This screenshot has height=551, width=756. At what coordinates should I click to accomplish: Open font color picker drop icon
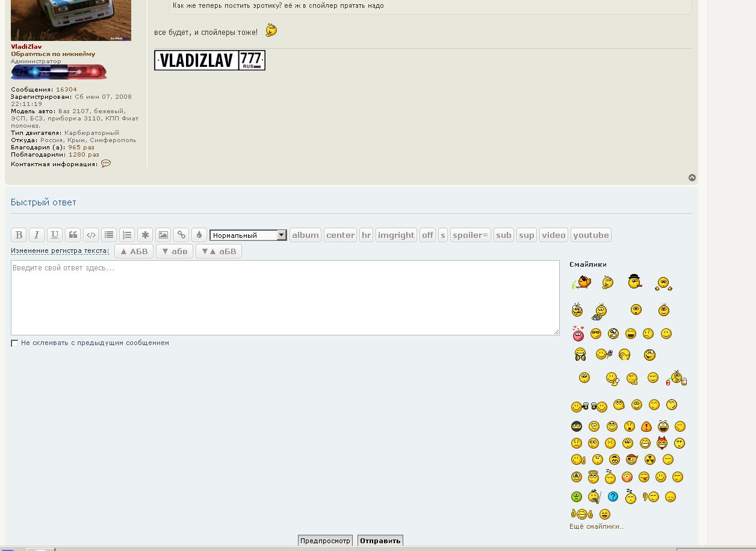(199, 235)
